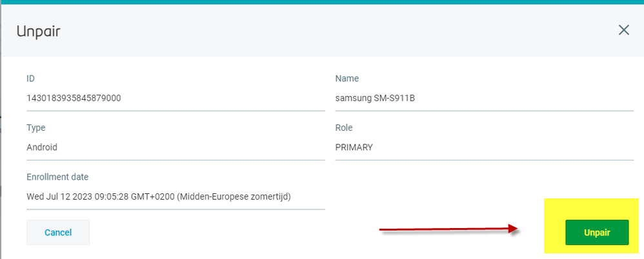Screen dimensions: 644x259
Task: Click the ID value 1430183935845879000
Action: pos(74,99)
